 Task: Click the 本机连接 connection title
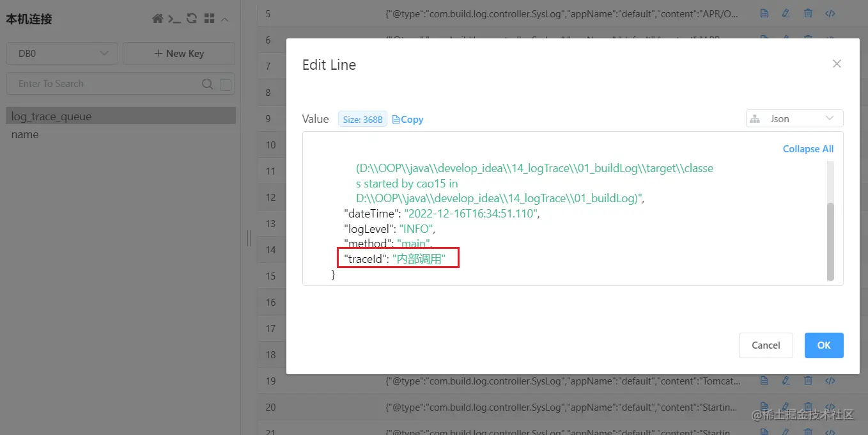[x=29, y=19]
